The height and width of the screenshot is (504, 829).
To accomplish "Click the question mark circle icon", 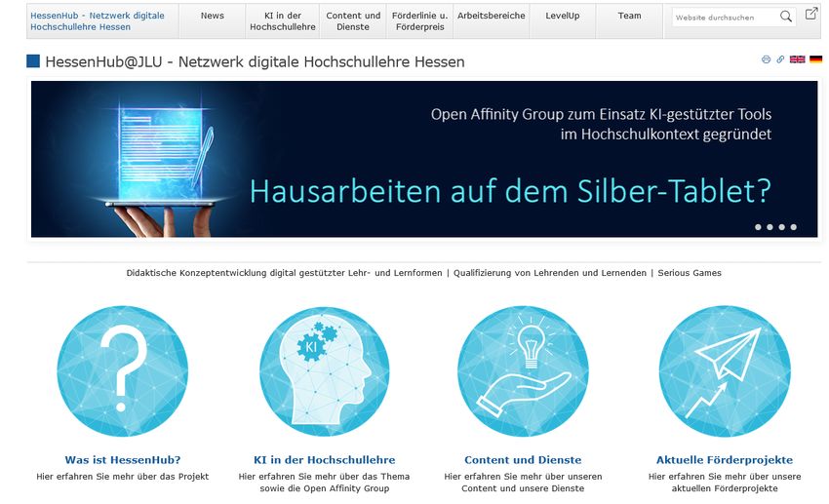I will (x=123, y=370).
